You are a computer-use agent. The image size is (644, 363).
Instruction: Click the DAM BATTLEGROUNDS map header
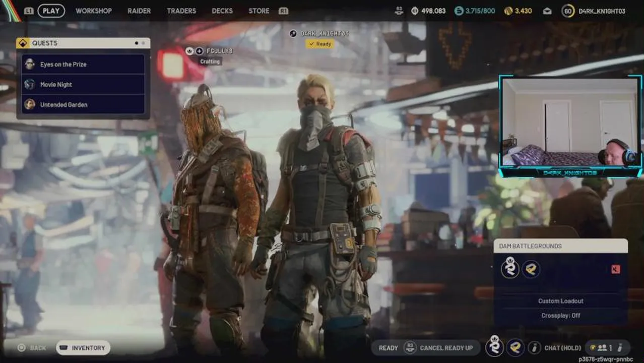(560, 246)
